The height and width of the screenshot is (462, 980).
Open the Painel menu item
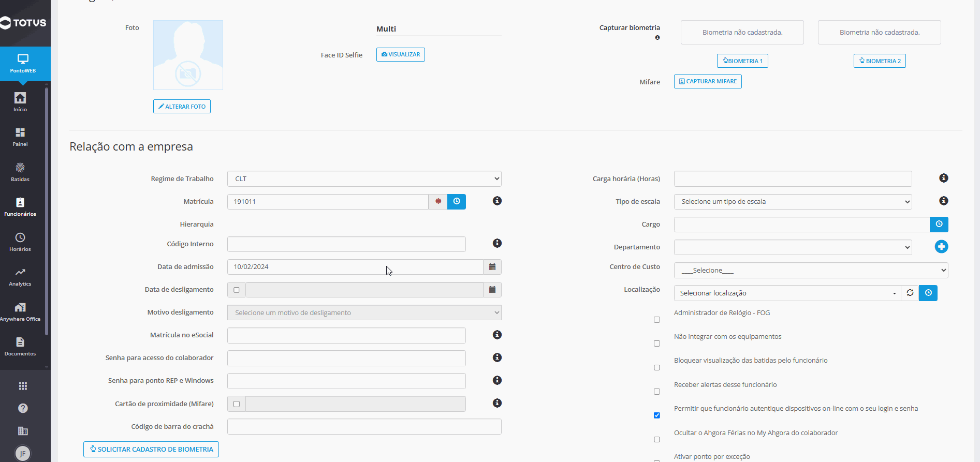click(x=20, y=137)
